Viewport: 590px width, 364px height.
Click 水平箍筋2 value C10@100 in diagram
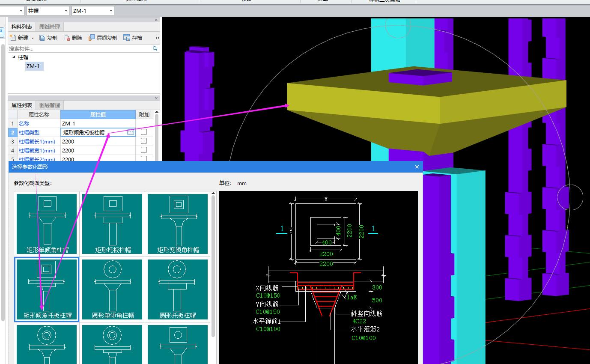(364, 338)
